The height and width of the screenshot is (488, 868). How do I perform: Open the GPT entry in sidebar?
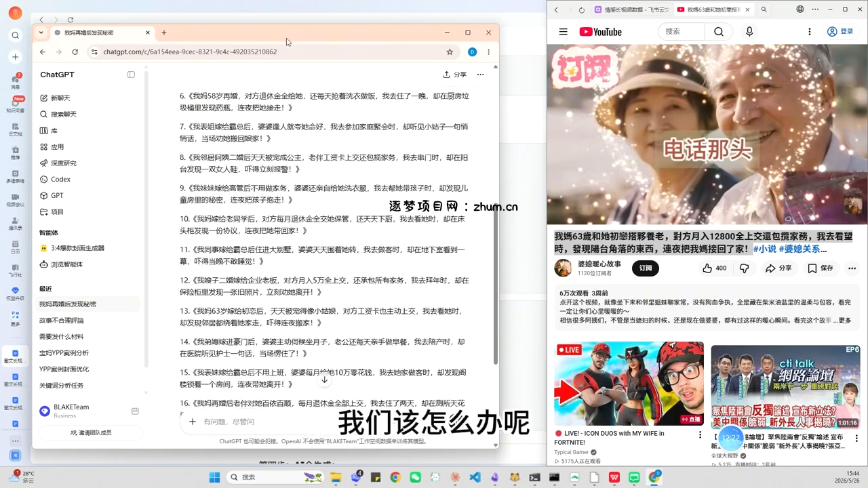52,196
